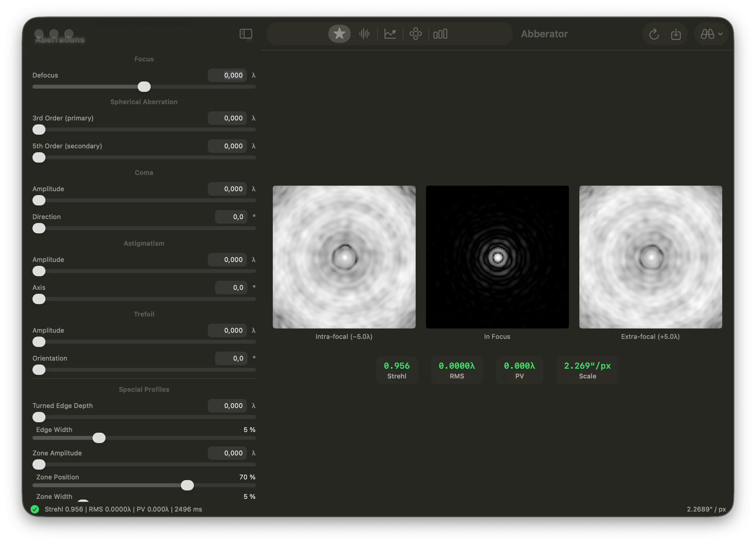Click the export download icon
756x544 pixels.
(676, 34)
